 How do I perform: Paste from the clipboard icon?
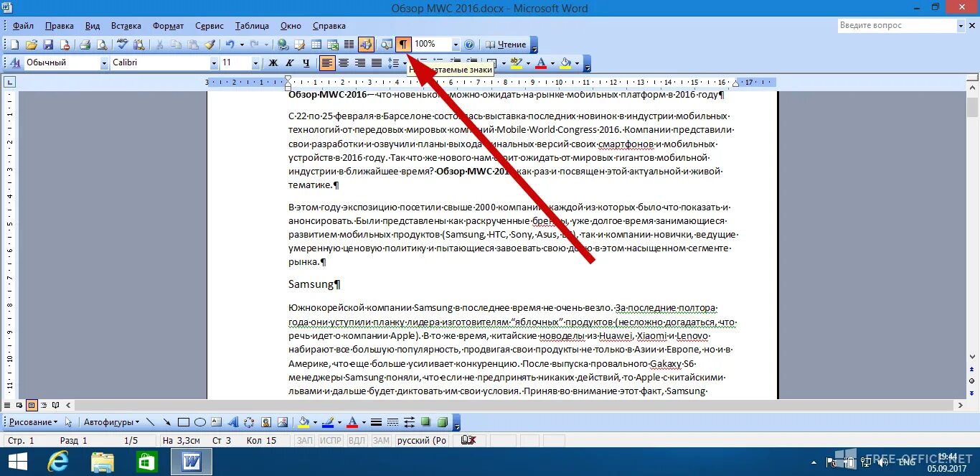tap(192, 45)
